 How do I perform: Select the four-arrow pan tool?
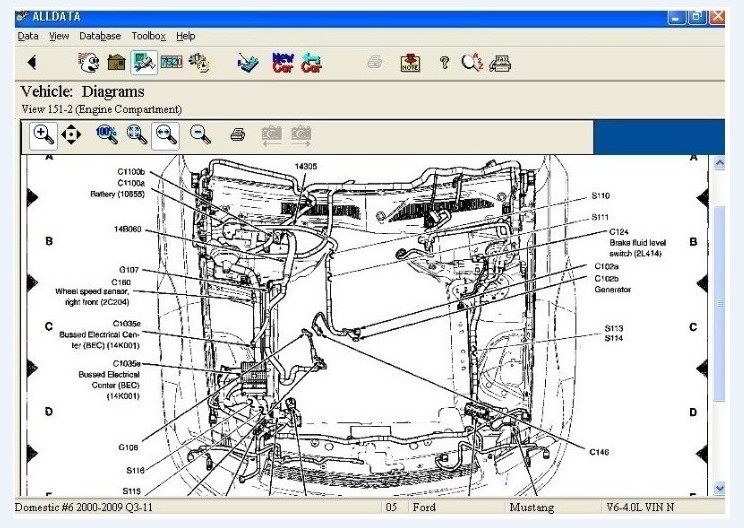(x=71, y=135)
